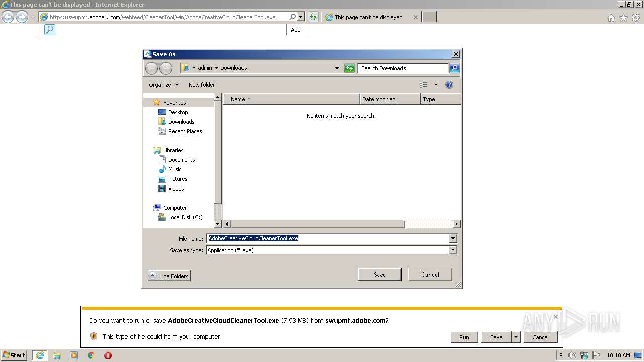
Task: Click the Save As dialog back arrow
Action: pos(151,68)
